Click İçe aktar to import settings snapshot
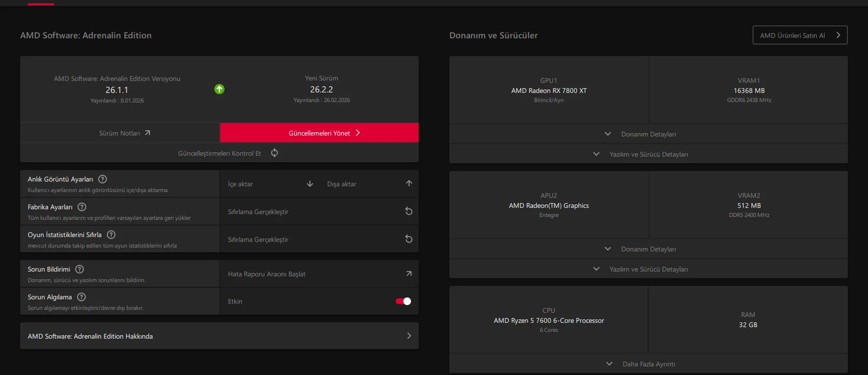The height and width of the screenshot is (375, 868). [270, 184]
